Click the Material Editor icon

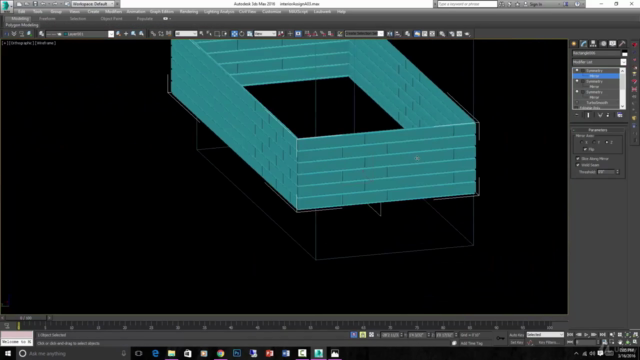tap(442, 34)
